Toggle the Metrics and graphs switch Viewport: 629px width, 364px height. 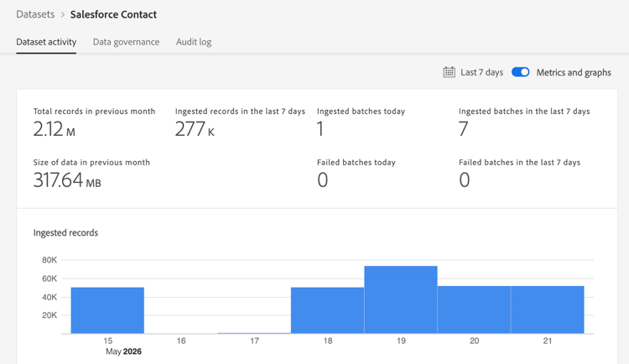520,72
